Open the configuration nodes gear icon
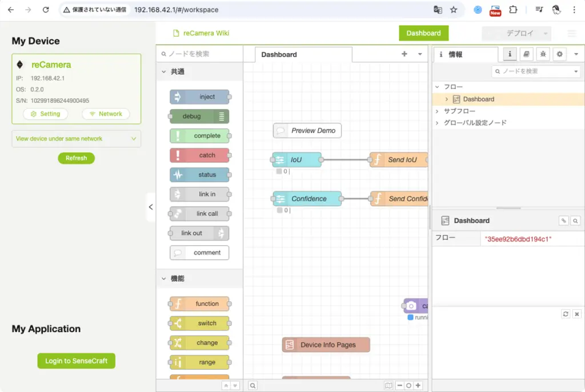The height and width of the screenshot is (392, 585). (x=560, y=54)
